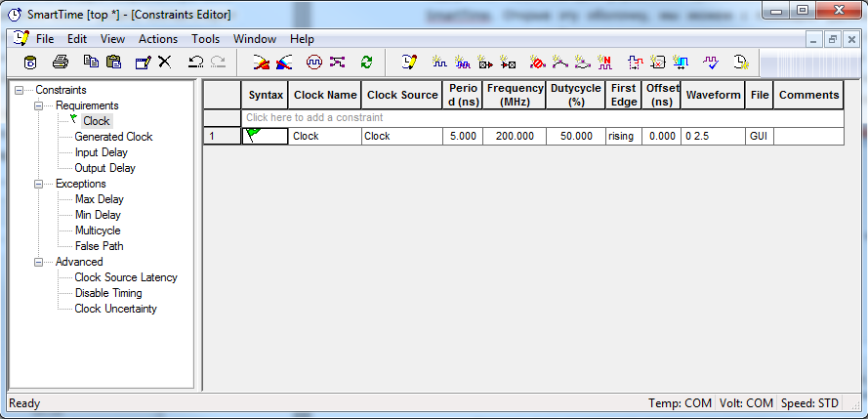The image size is (868, 419).
Task: Click the Add False Path icon
Action: (538, 62)
